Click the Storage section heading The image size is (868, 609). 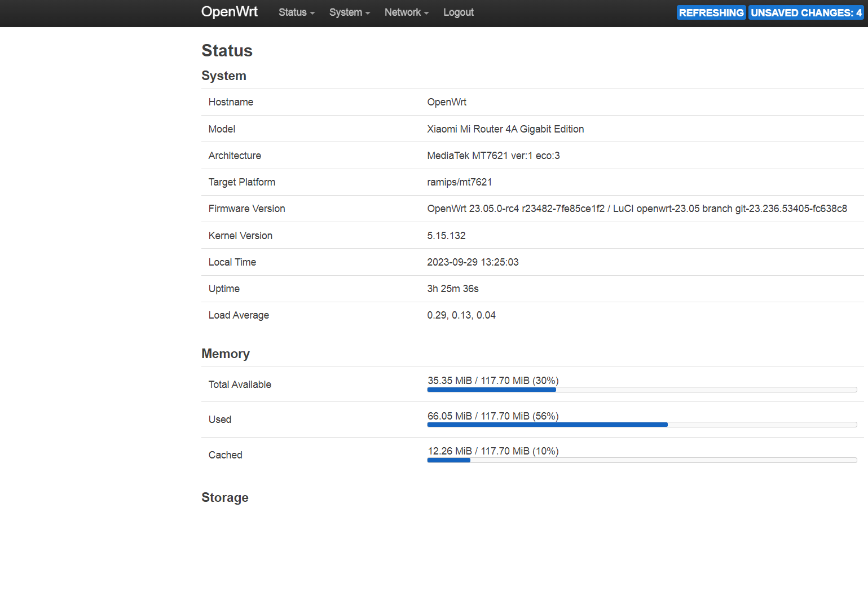(x=225, y=497)
